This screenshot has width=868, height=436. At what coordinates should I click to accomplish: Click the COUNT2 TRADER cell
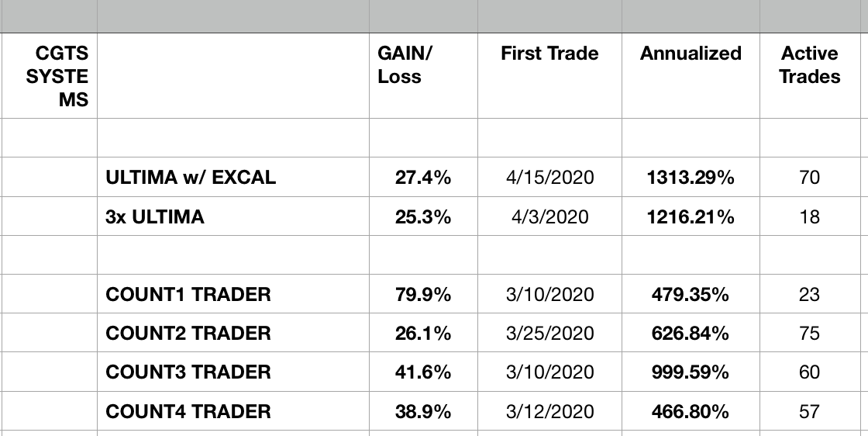(188, 334)
